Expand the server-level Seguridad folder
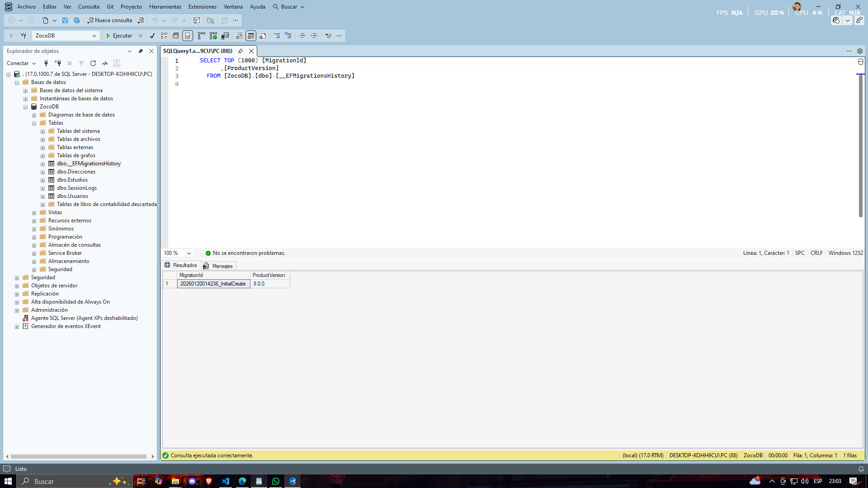Image resolution: width=868 pixels, height=488 pixels. [x=17, y=278]
